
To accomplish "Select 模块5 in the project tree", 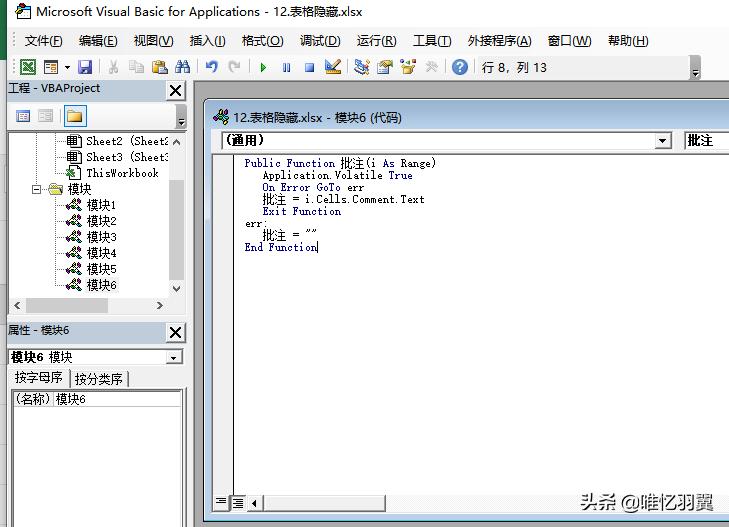I will point(92,269).
